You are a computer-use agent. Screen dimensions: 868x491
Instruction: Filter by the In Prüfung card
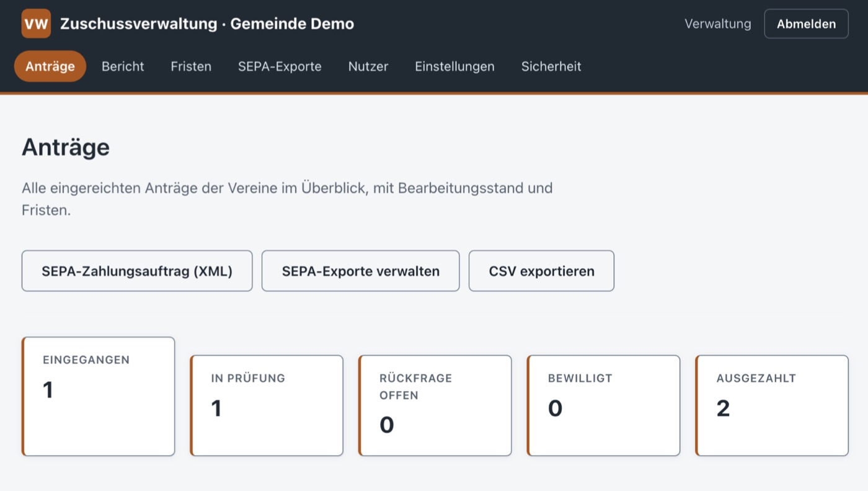(267, 405)
